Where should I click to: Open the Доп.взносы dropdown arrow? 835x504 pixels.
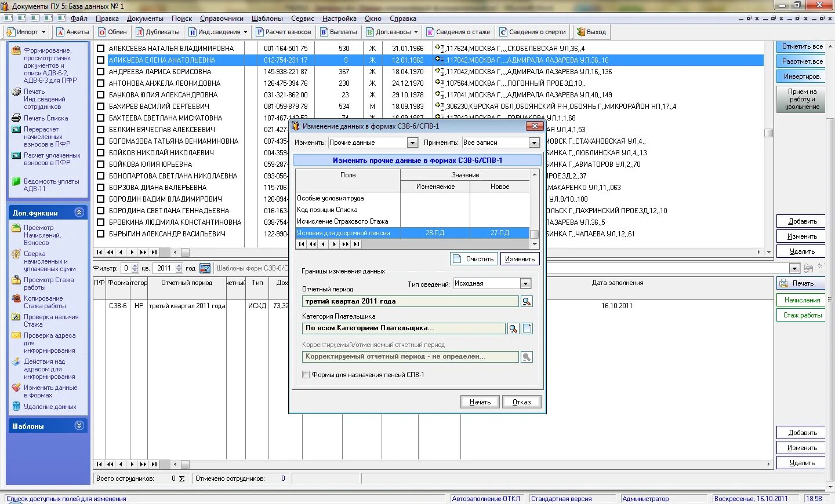pos(416,32)
